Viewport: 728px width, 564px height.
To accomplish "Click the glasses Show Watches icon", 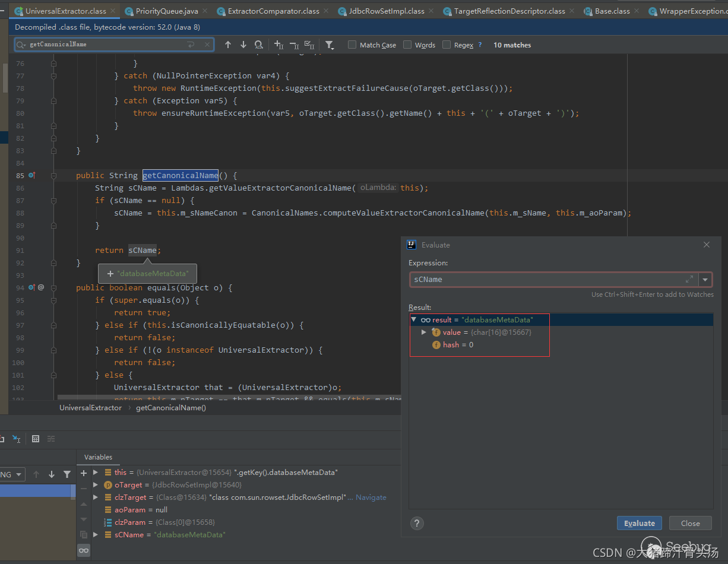I will pyautogui.click(x=84, y=550).
